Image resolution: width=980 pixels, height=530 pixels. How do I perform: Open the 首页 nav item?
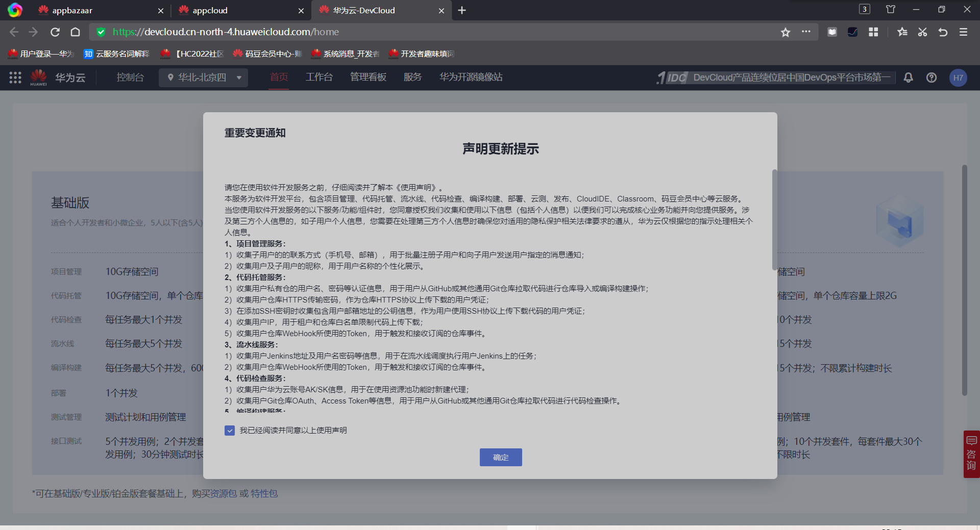pos(279,77)
